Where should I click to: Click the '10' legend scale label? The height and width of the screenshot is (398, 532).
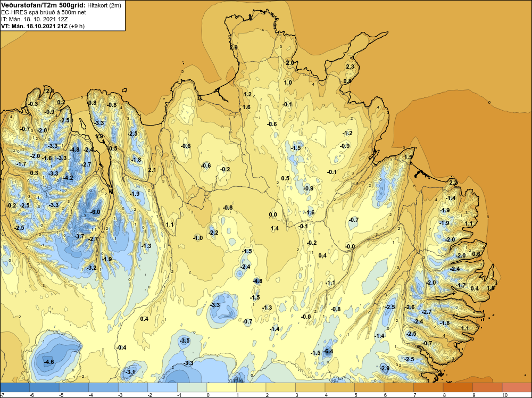[x=504, y=395]
